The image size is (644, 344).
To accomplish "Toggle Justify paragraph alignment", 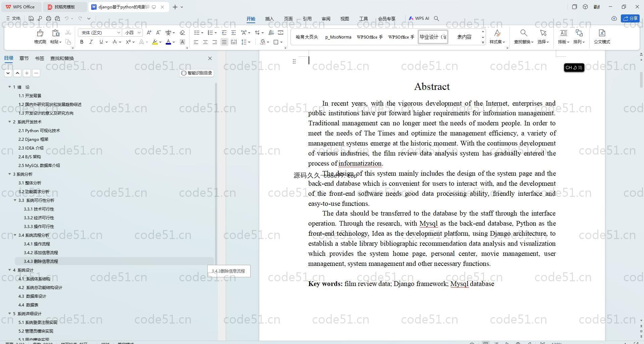I will (x=224, y=42).
